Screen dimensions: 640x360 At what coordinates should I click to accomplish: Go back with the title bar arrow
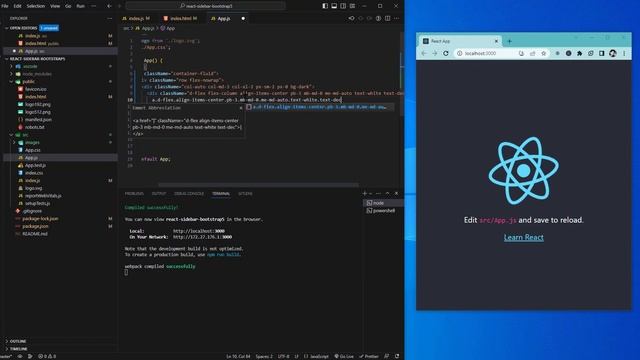coord(109,6)
